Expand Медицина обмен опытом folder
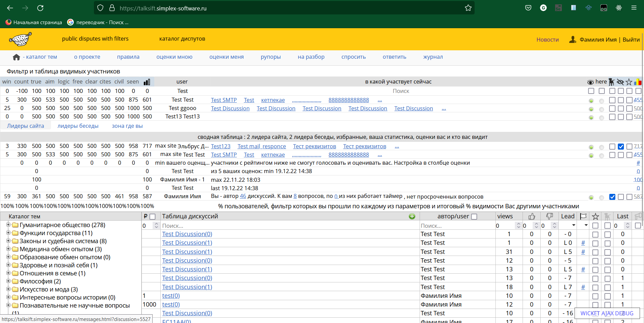The height and width of the screenshot is (323, 644). [x=8, y=249]
